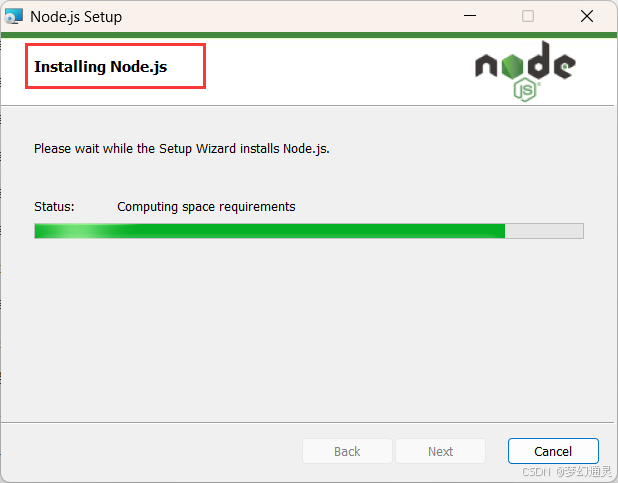618x483 pixels.
Task: Click the Installing Node.js heading
Action: tap(101, 67)
